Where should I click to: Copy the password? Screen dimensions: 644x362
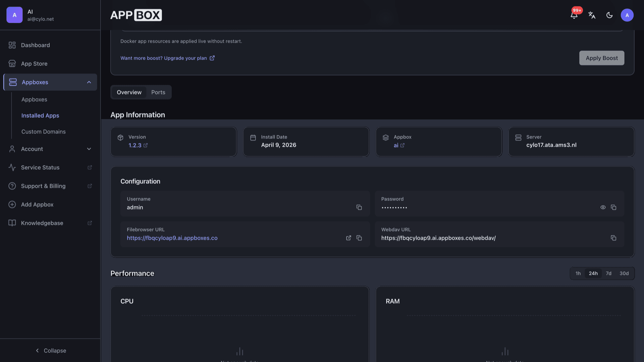pyautogui.click(x=613, y=207)
